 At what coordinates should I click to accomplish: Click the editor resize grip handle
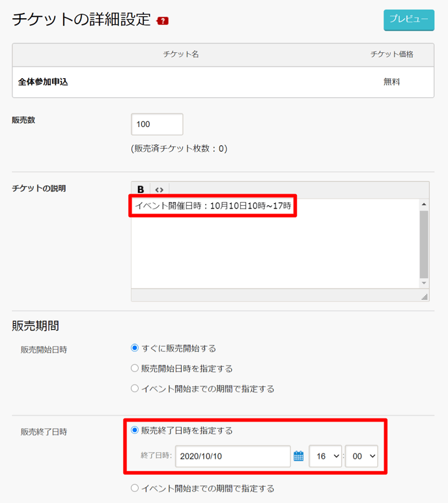pos(425,296)
